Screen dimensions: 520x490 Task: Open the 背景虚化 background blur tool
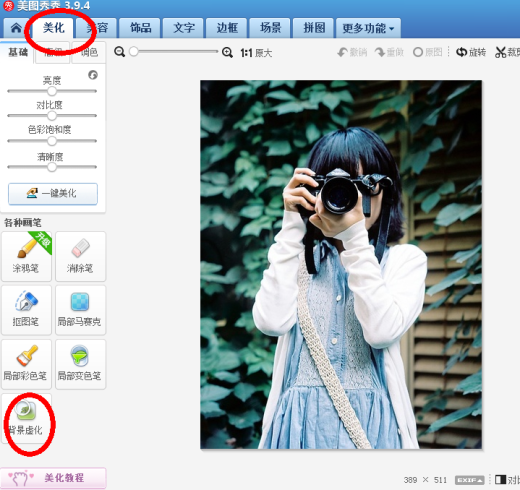click(26, 419)
